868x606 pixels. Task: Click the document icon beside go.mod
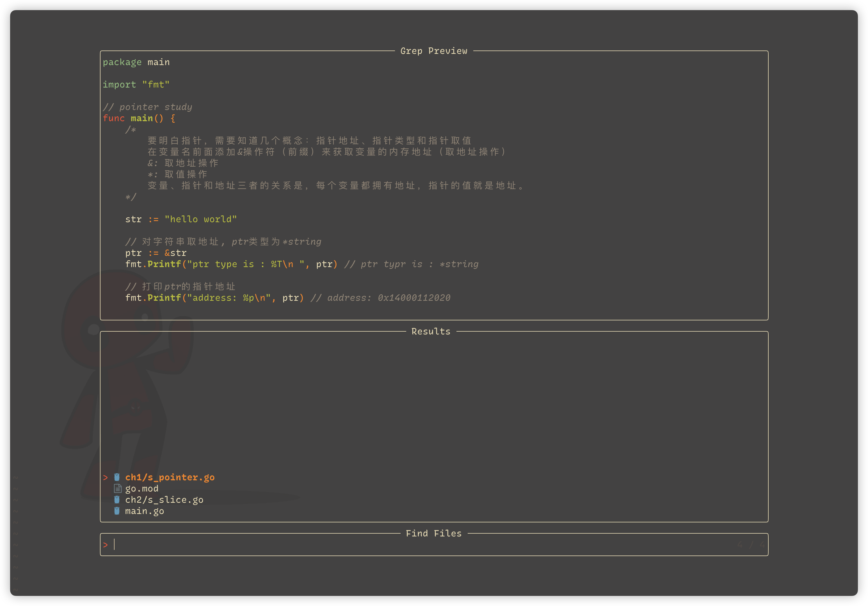pos(118,488)
